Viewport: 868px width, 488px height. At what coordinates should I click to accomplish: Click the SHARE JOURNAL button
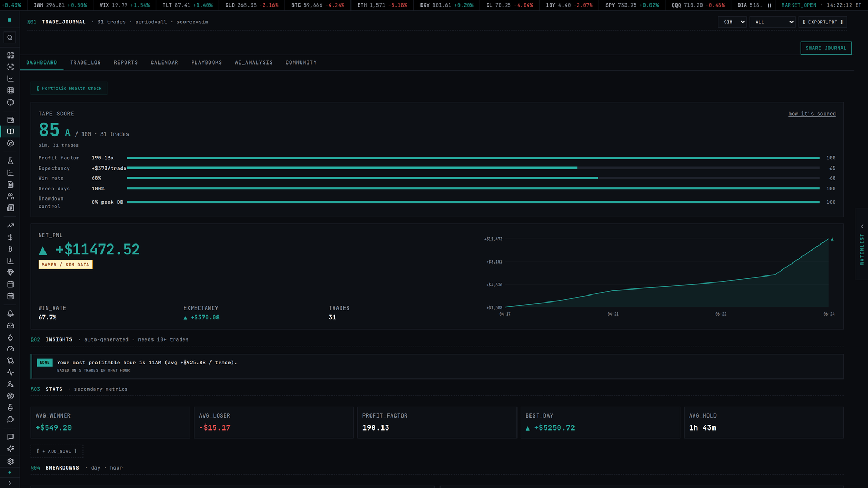click(x=826, y=48)
